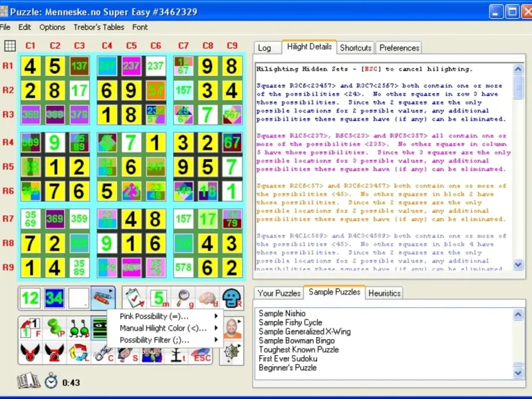Viewport: 532px width, 399px height.
Task: Click sudoku cell R7C3 showing candidates 359
Action: pyautogui.click(x=79, y=219)
